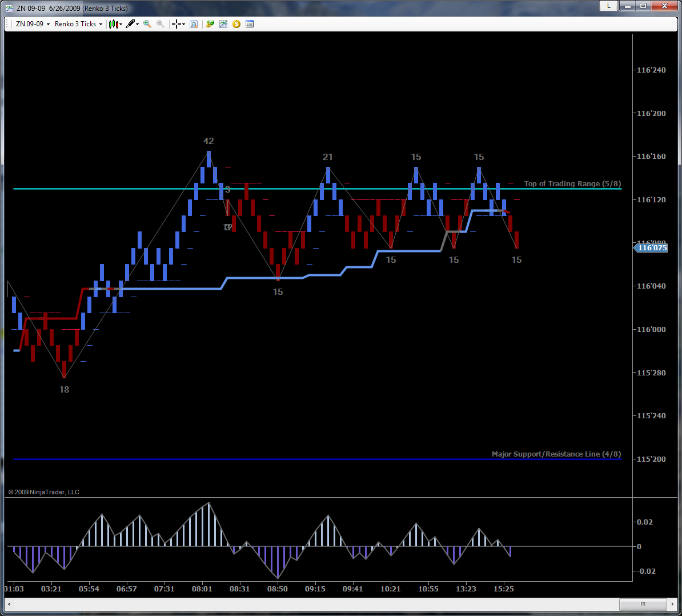Click the horizontal scrollbar thumb
The image size is (682, 616).
coord(643,604)
